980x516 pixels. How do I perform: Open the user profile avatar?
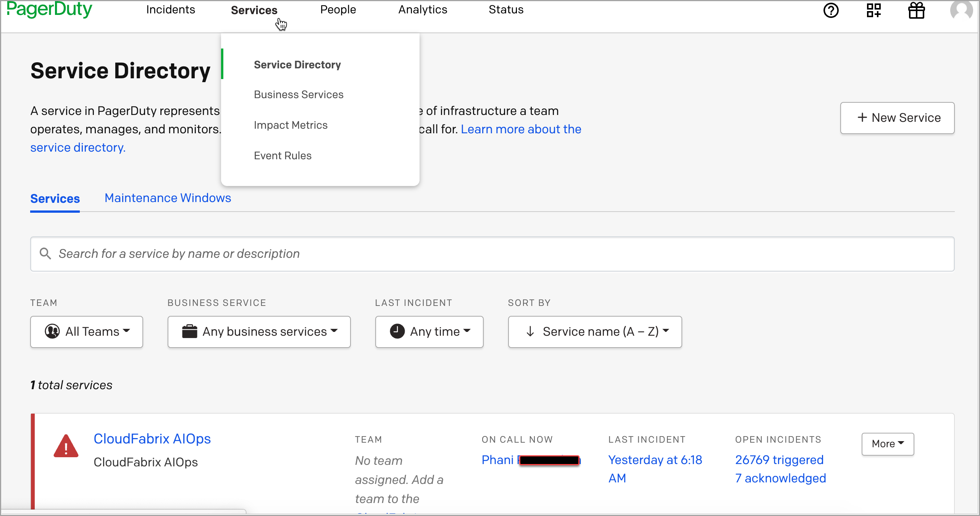(x=961, y=10)
